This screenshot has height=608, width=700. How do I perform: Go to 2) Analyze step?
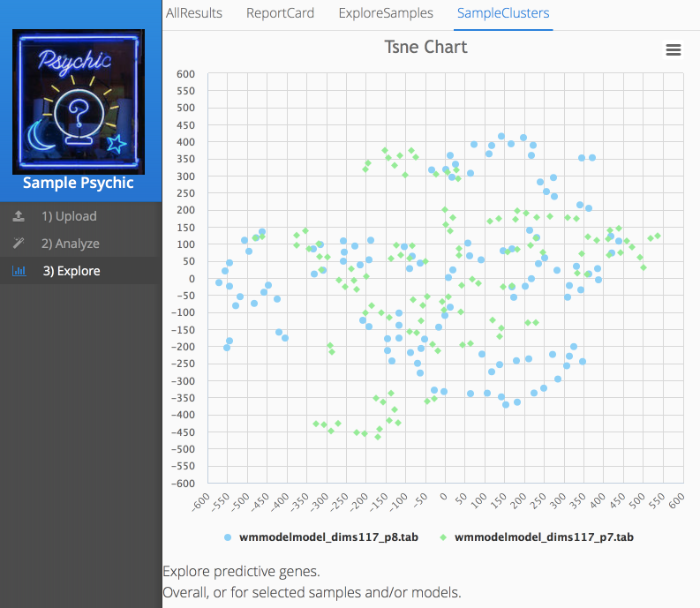click(x=71, y=244)
